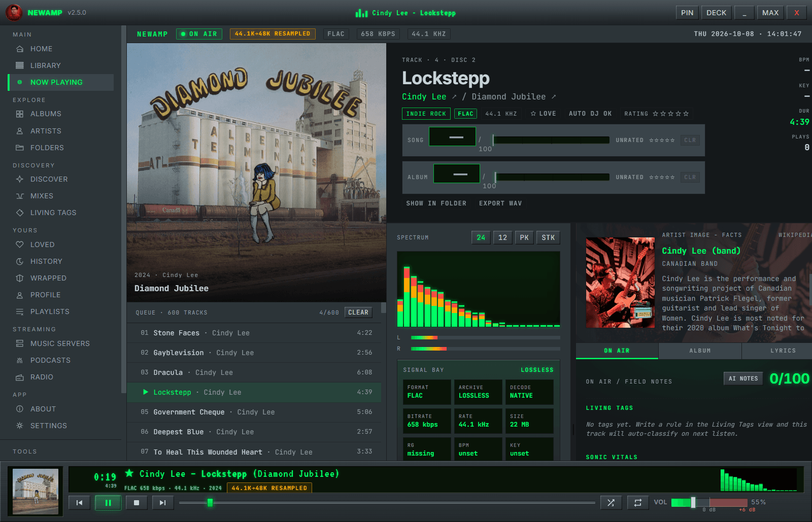Viewport: 812px width, 522px height.
Task: Open History clock icon
Action: [20, 261]
